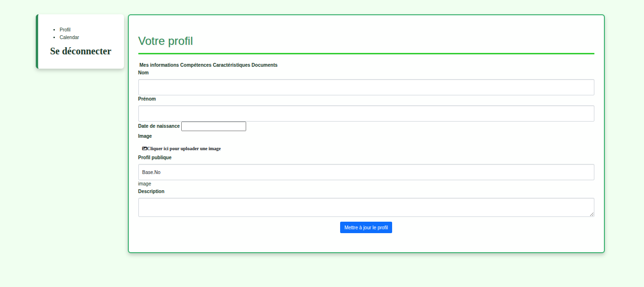Click the Prénom field label
644x287 pixels.
click(147, 99)
